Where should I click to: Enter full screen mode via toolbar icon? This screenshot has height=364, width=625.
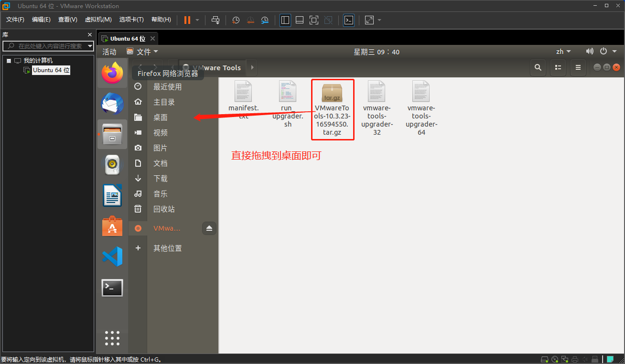coord(314,20)
